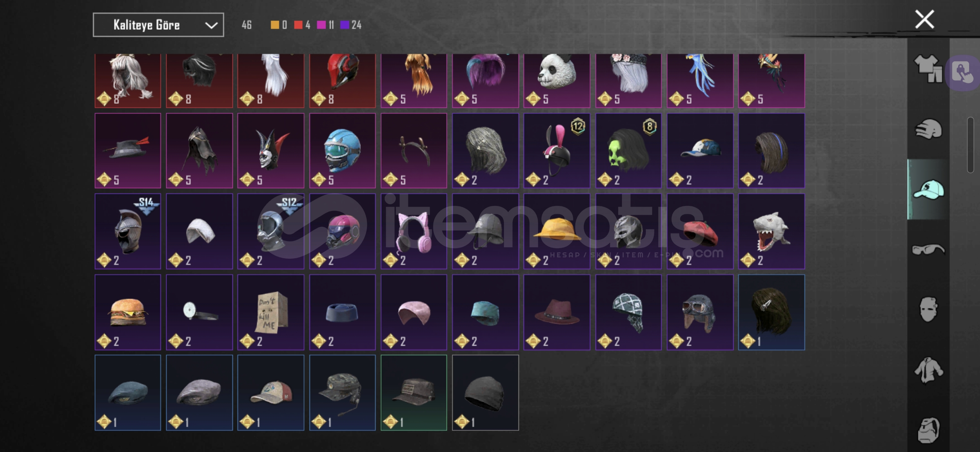
Task: Select the shark head hat item
Action: (x=771, y=231)
